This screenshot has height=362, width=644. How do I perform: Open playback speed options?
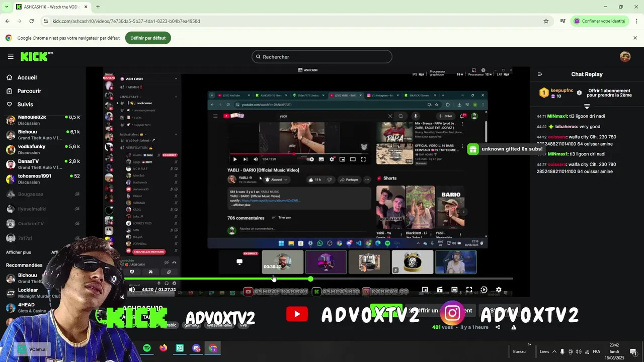tap(484, 290)
